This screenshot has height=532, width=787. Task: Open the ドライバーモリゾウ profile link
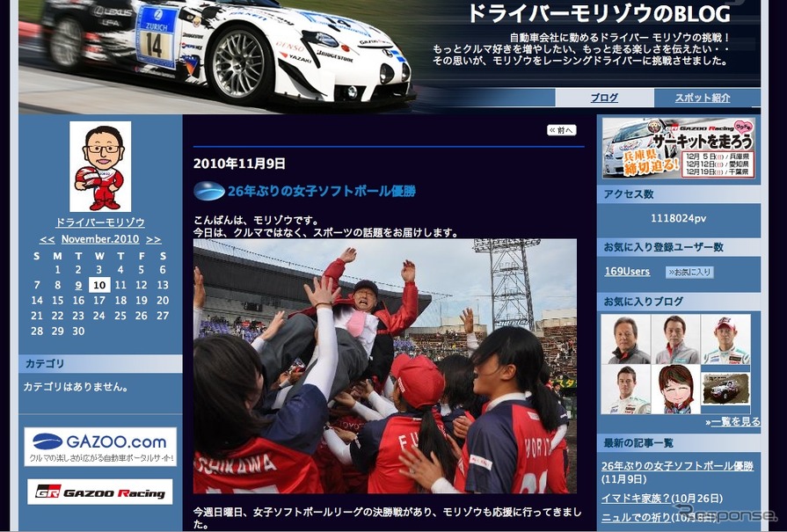[100, 222]
